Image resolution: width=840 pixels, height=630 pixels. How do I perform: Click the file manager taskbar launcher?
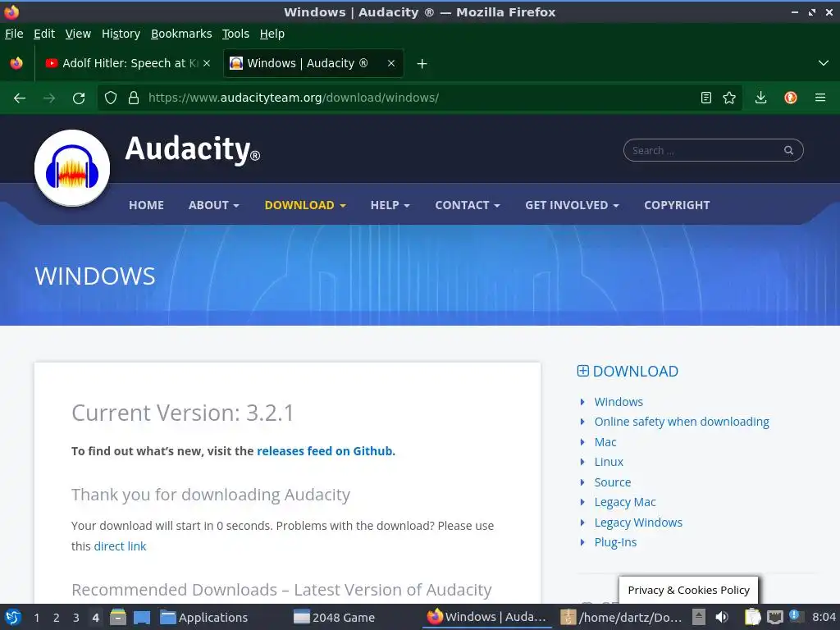click(x=118, y=617)
